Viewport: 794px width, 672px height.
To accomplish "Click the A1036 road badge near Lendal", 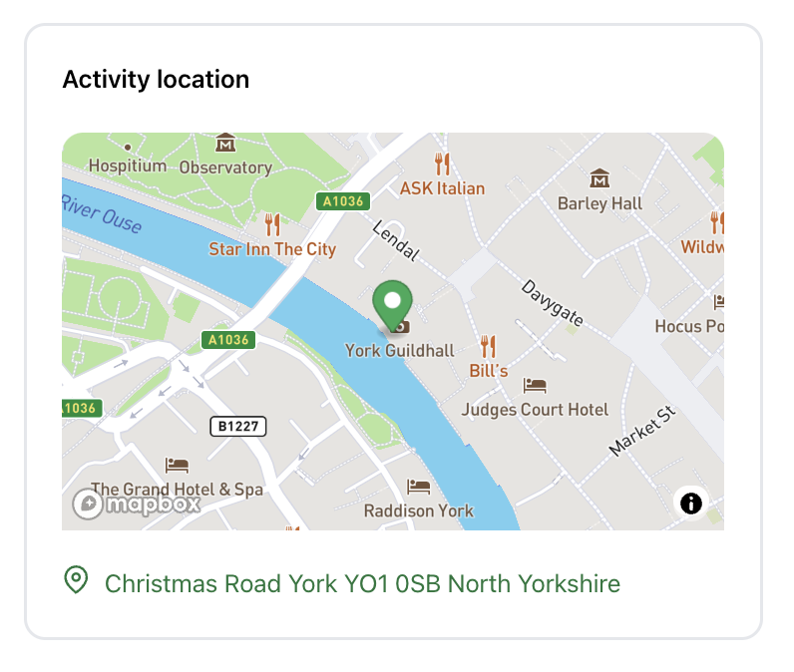I will click(343, 201).
